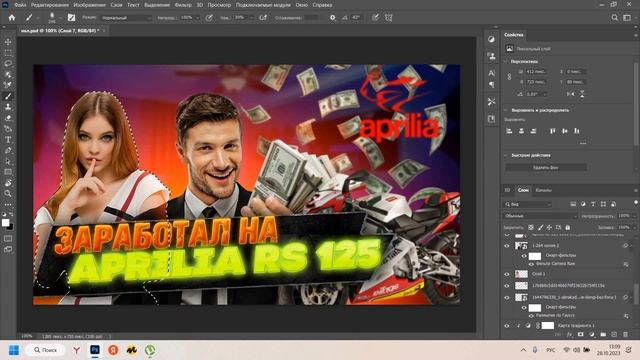The width and height of the screenshot is (640, 360).
Task: Click the taskbar 'Поиск' search box
Action: click(x=46, y=350)
